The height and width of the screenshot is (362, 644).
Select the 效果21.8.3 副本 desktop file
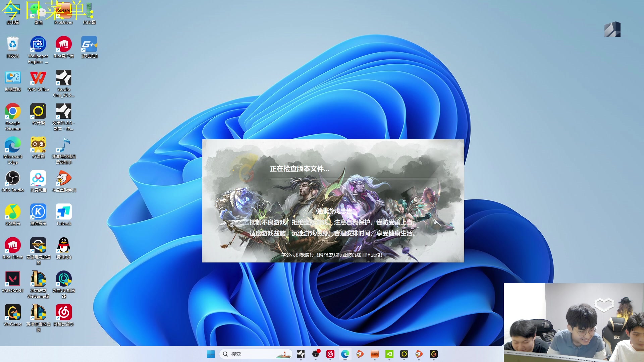coord(63,117)
